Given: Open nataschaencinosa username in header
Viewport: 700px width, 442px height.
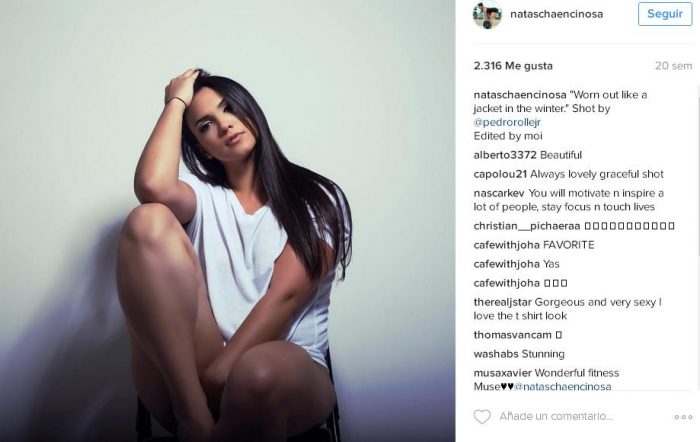Looking at the screenshot, I should point(556,14).
